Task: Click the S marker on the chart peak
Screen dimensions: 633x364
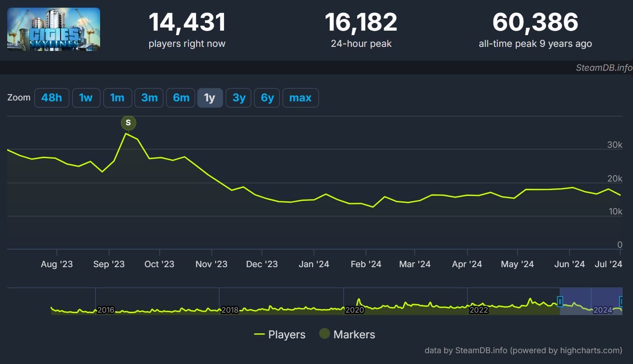Action: [128, 123]
